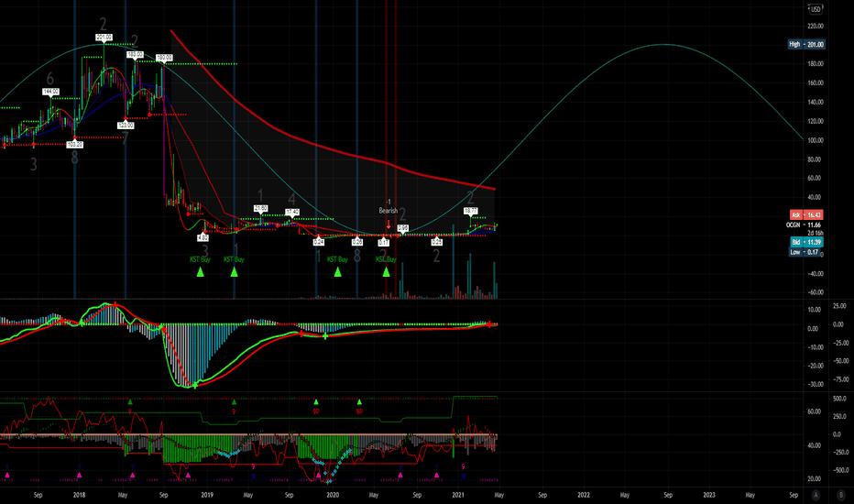Click the 4.80 pivot low label
Image resolution: width=854 pixels, height=504 pixels.
coord(203,238)
